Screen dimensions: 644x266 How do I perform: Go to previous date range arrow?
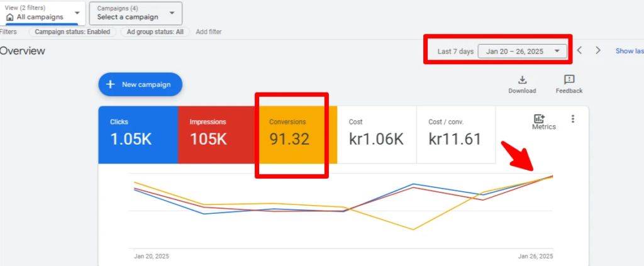(x=580, y=50)
